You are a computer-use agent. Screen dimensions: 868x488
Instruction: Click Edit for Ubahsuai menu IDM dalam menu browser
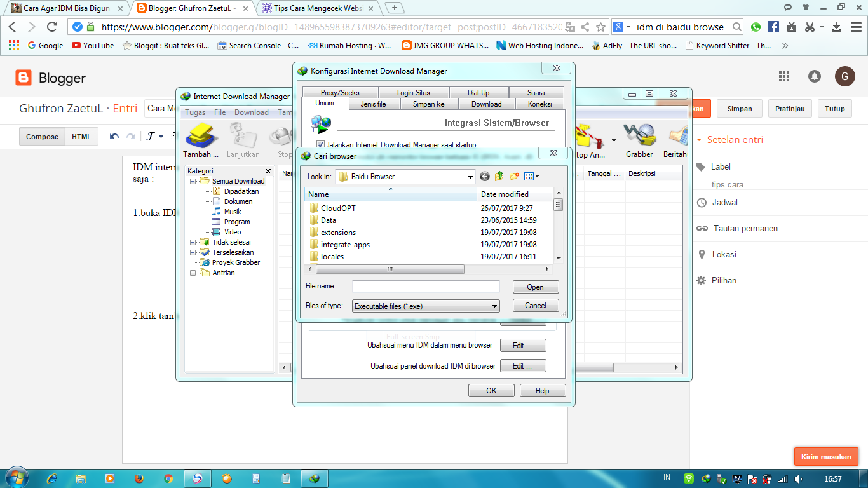click(523, 346)
